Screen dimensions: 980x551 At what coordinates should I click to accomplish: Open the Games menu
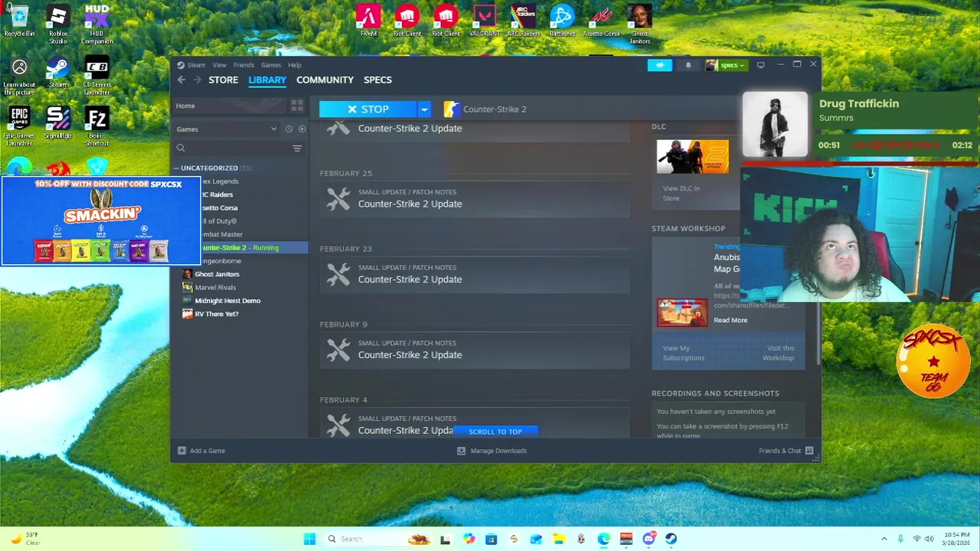[x=271, y=65]
